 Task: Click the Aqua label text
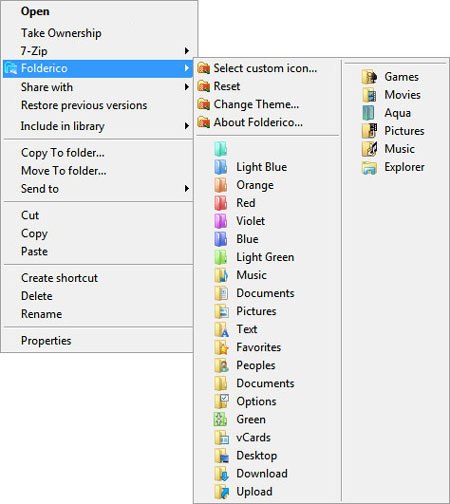coord(398,113)
